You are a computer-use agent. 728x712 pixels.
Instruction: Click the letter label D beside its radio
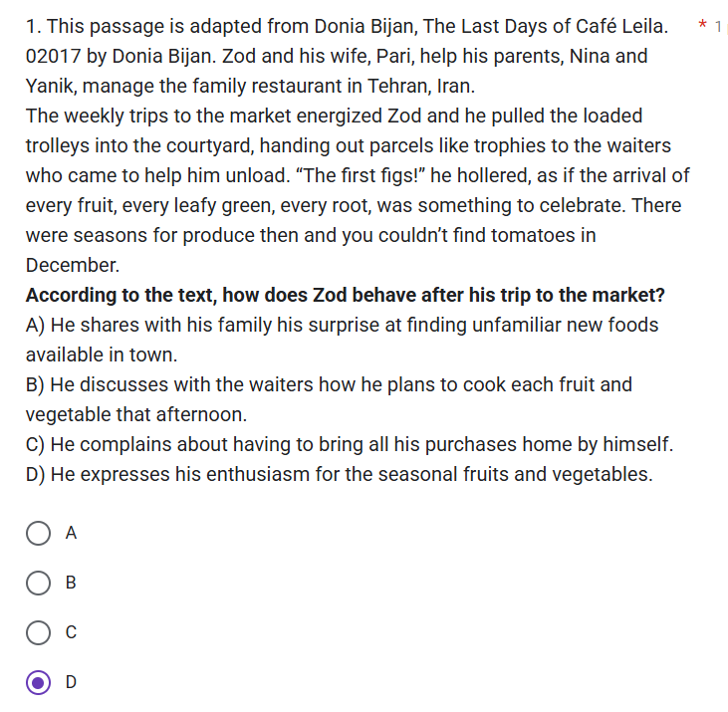(71, 682)
